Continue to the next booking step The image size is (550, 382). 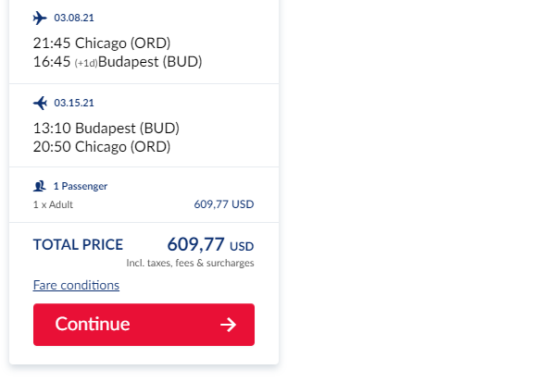144,324
